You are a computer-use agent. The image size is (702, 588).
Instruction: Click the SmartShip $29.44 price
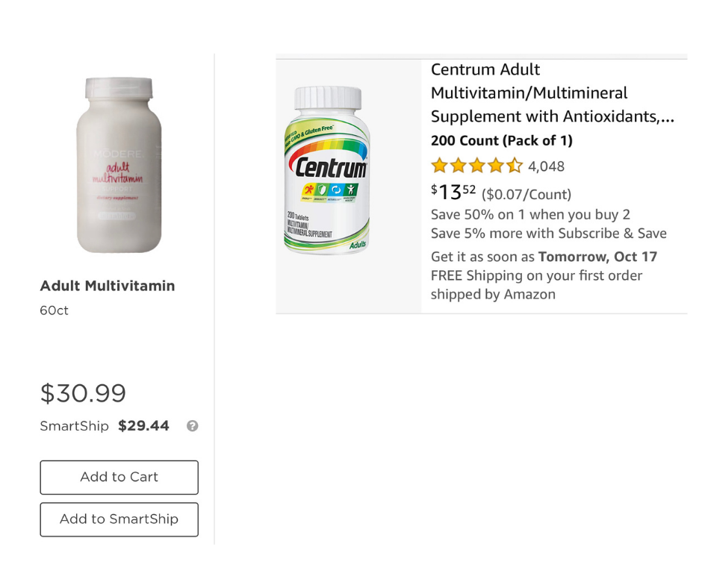[143, 425]
